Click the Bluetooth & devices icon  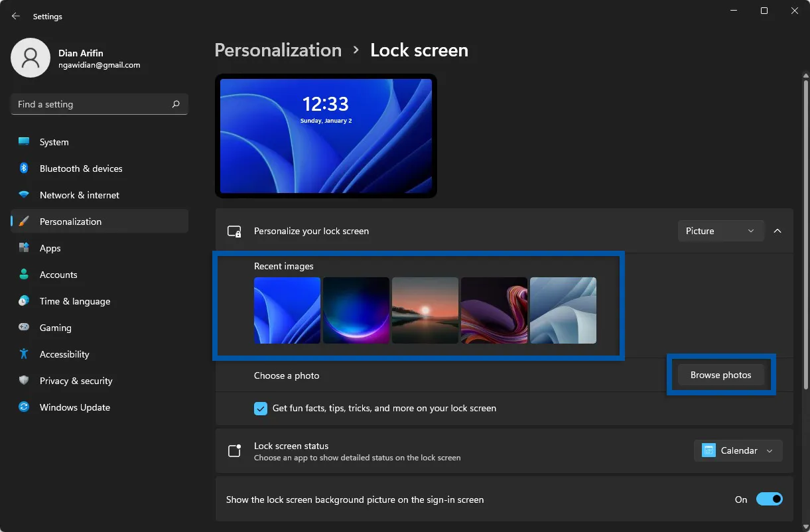point(24,168)
